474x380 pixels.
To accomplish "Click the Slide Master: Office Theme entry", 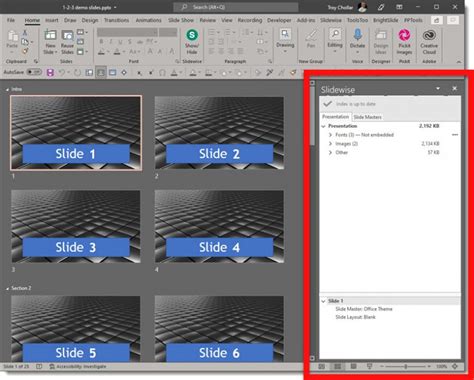I will click(364, 309).
